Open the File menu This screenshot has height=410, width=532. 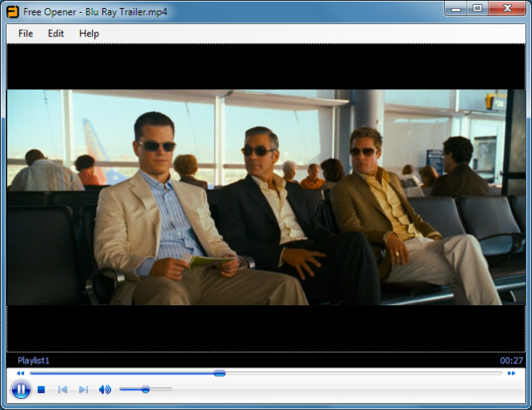(x=26, y=34)
